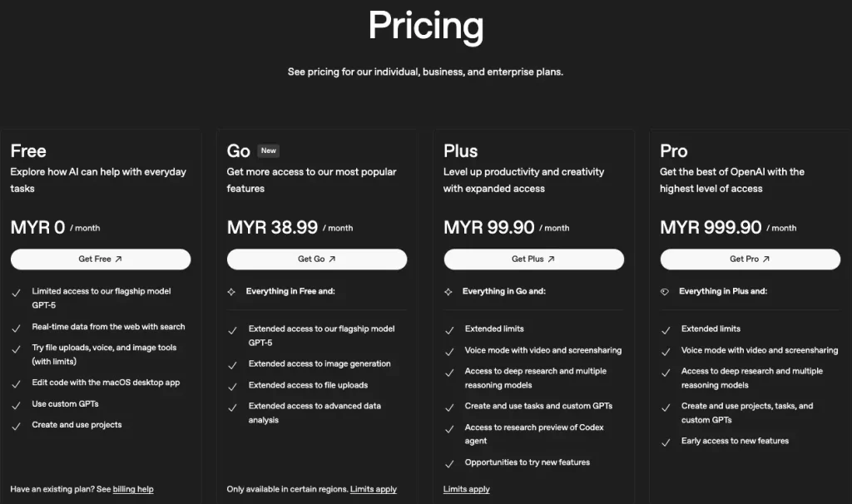Open the Limits apply link under Plus plan
This screenshot has height=504, width=852.
tap(467, 489)
